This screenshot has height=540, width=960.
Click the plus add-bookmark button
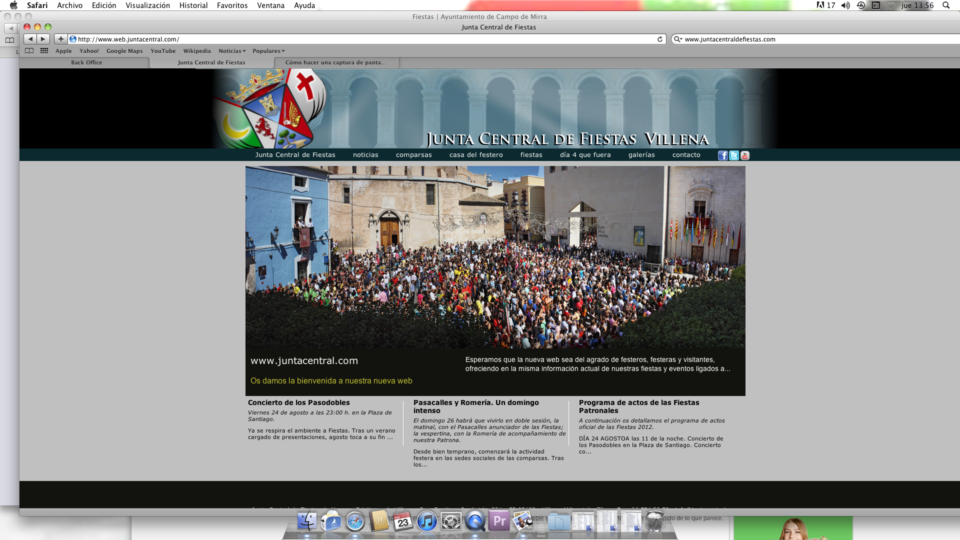point(60,39)
